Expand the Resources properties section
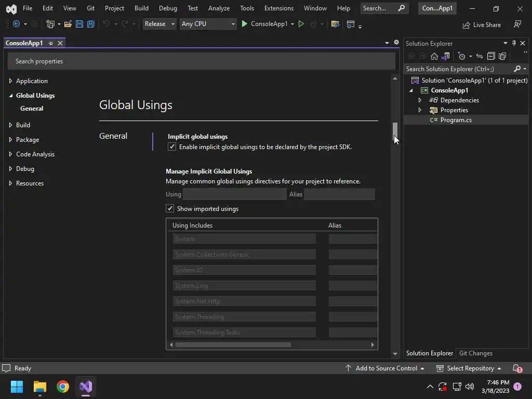Image resolution: width=532 pixels, height=399 pixels. pyautogui.click(x=10, y=183)
